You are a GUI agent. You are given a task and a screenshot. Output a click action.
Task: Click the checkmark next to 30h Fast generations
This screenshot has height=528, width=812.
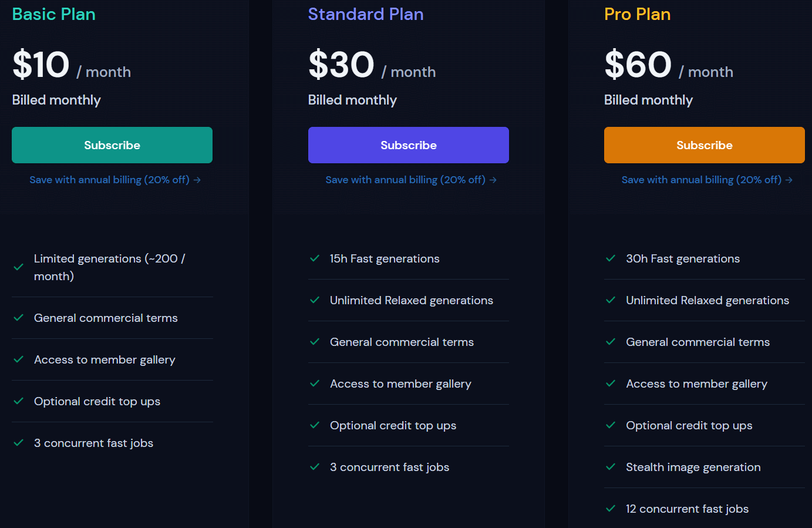click(611, 258)
